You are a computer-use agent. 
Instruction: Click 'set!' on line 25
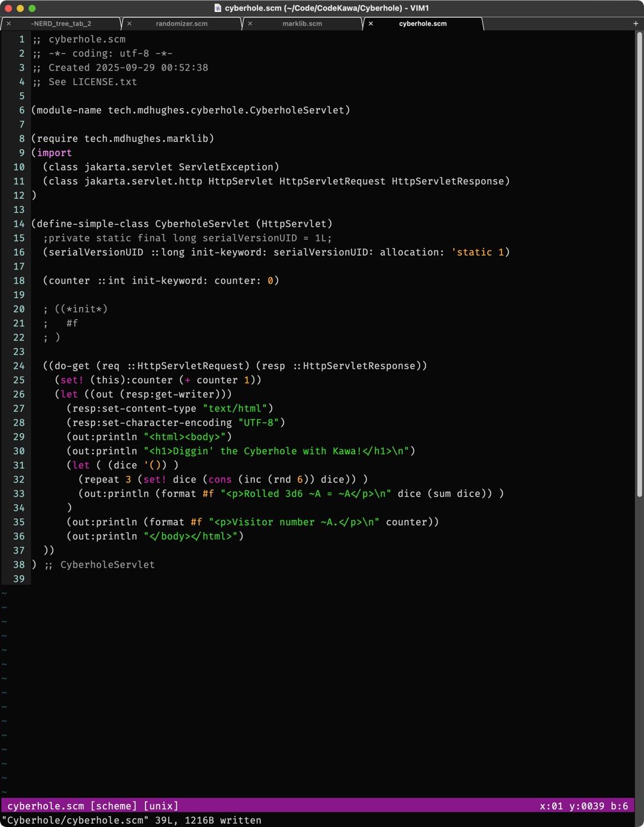(72, 380)
